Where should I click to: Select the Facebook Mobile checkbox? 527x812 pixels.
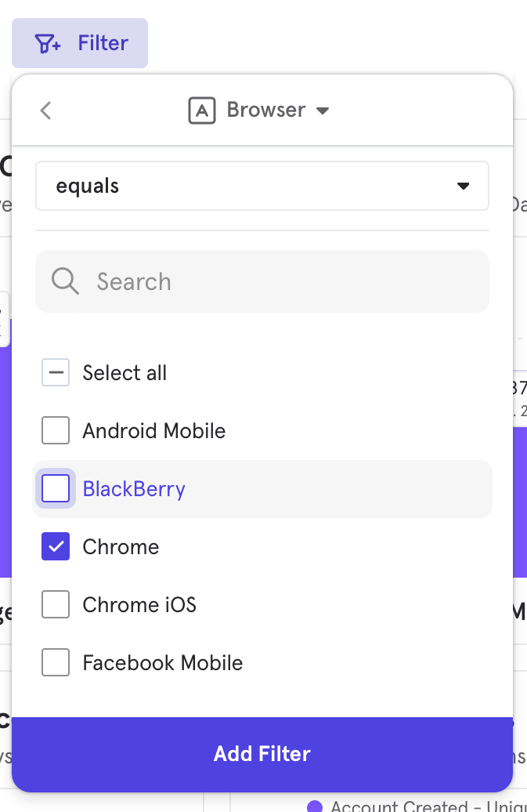point(56,662)
